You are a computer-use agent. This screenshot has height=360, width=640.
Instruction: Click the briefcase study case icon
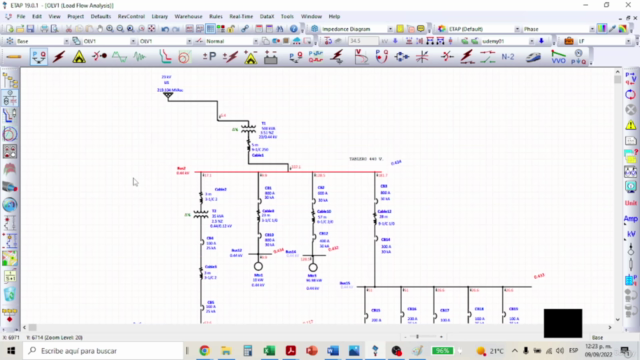coord(569,41)
